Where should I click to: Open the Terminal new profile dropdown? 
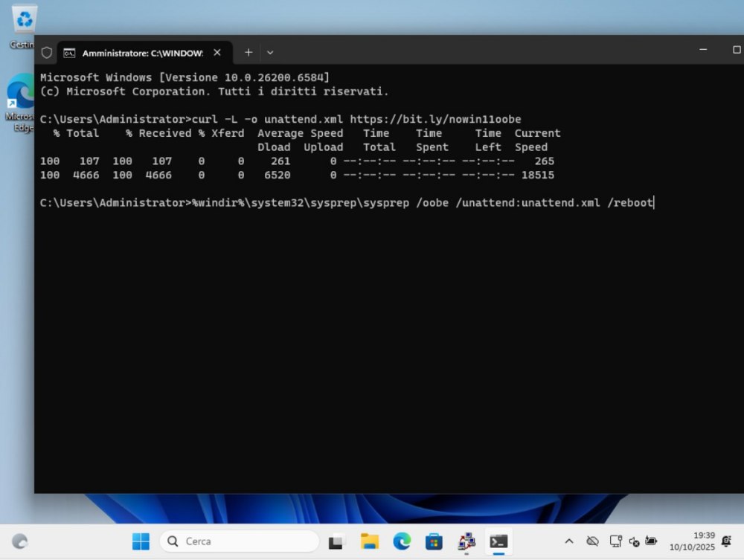pyautogui.click(x=270, y=53)
